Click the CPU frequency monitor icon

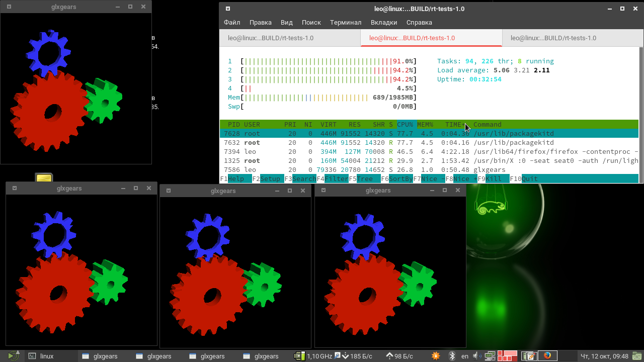tap(300, 356)
